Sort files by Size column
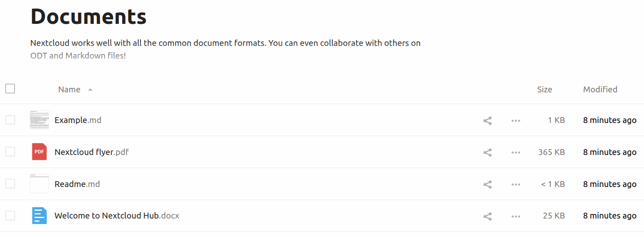644x237 pixels. click(544, 90)
